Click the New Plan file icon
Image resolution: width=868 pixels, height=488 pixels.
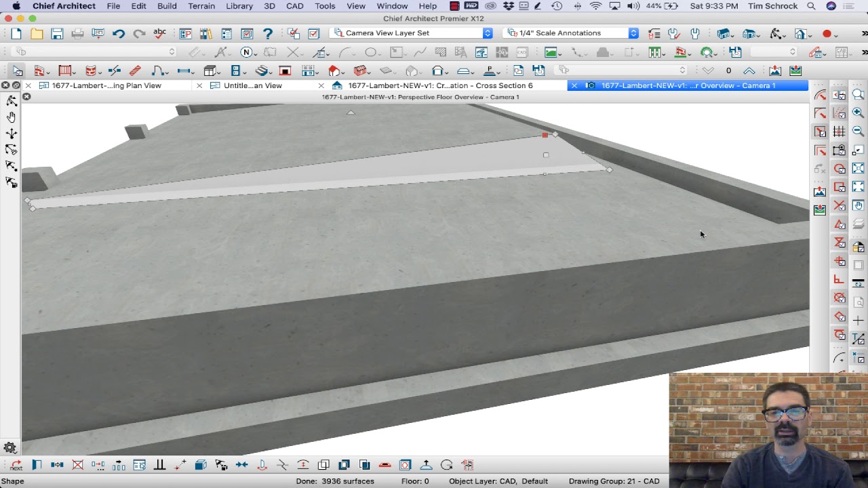coord(16,34)
